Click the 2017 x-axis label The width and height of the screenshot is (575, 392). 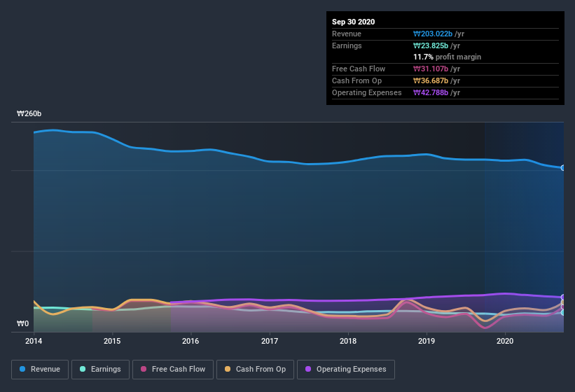(270, 341)
